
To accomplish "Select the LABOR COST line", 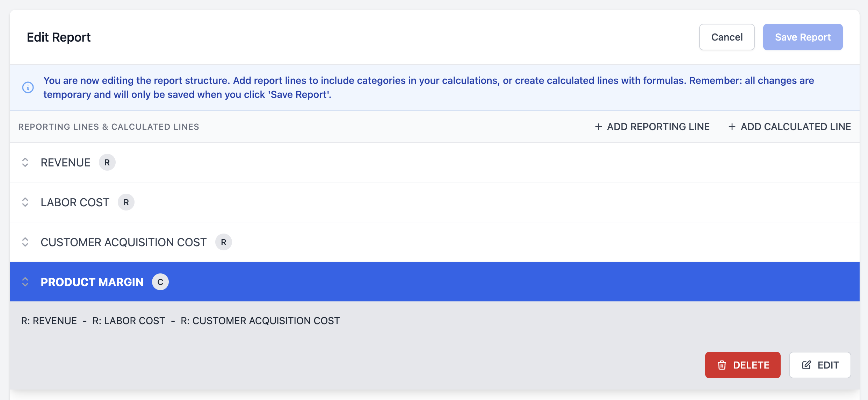I will (x=75, y=202).
